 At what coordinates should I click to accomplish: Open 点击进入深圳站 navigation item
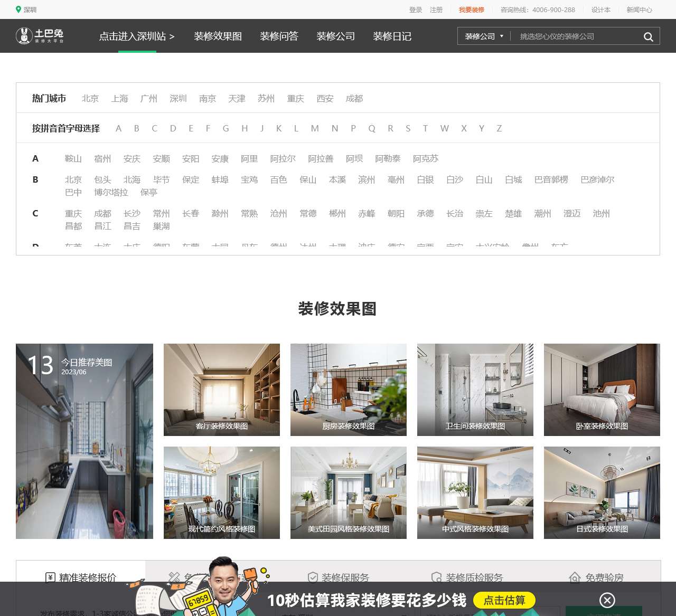pyautogui.click(x=137, y=36)
